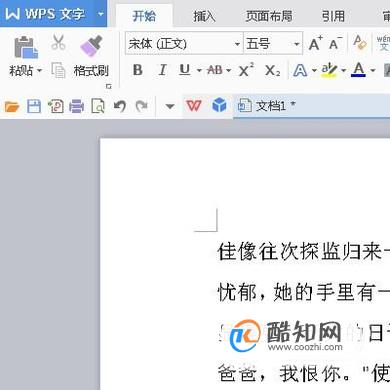
Task: Toggle strikethrough AB formatting
Action: click(215, 70)
